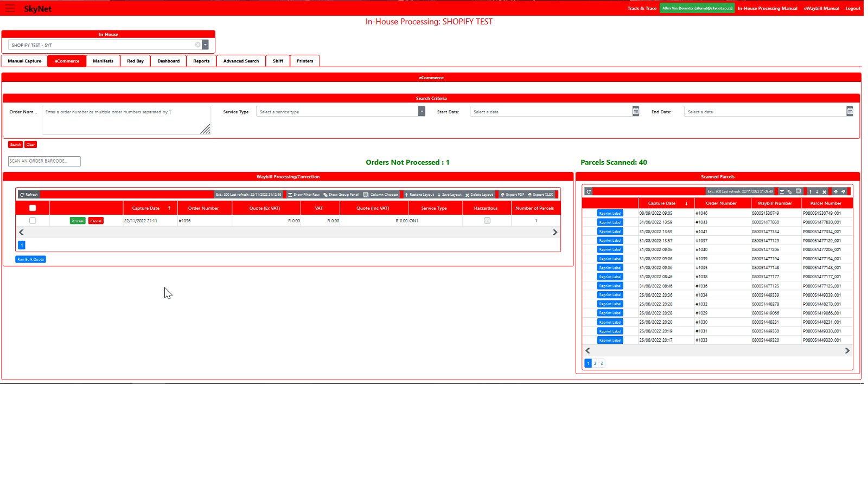
Task: Export the waybill grid to PDF
Action: click(513, 194)
